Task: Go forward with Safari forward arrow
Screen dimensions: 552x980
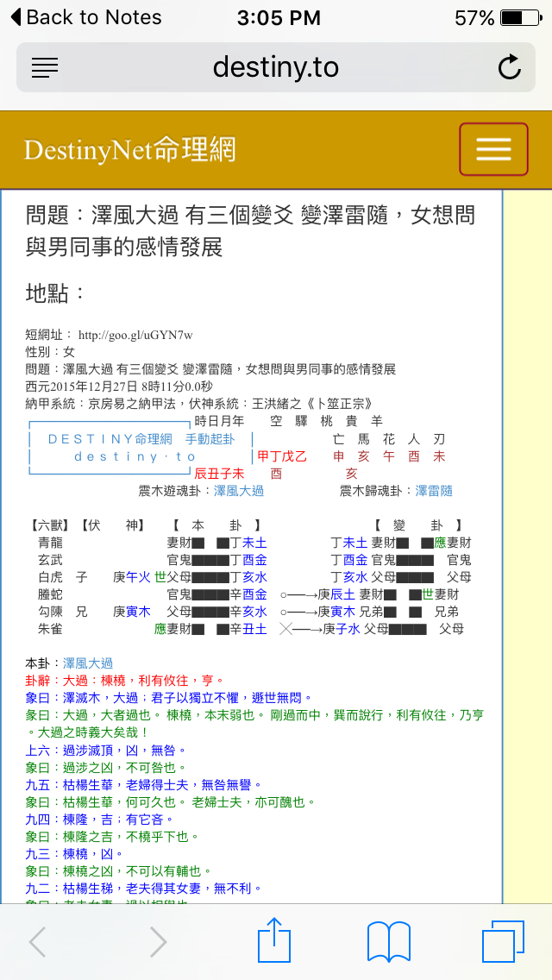Action: (x=158, y=942)
